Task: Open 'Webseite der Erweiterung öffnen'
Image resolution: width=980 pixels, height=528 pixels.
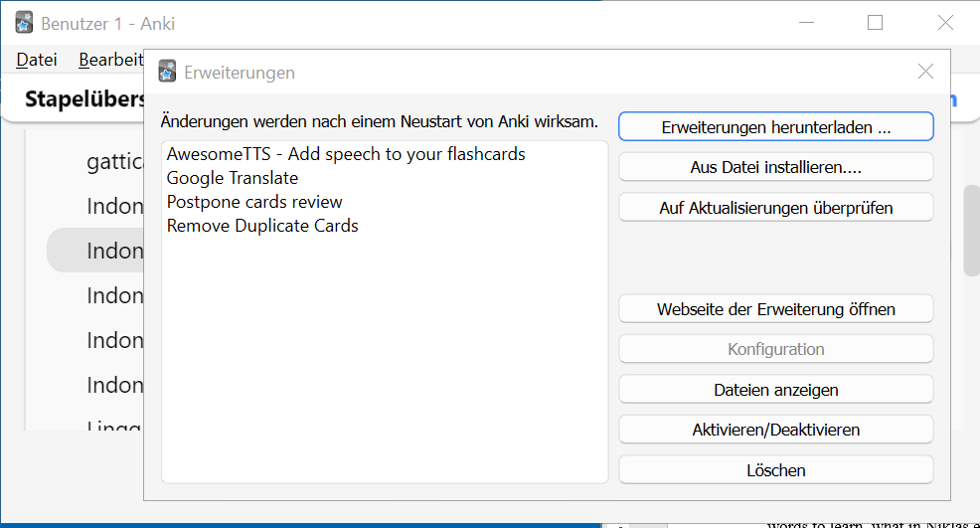Action: point(775,309)
